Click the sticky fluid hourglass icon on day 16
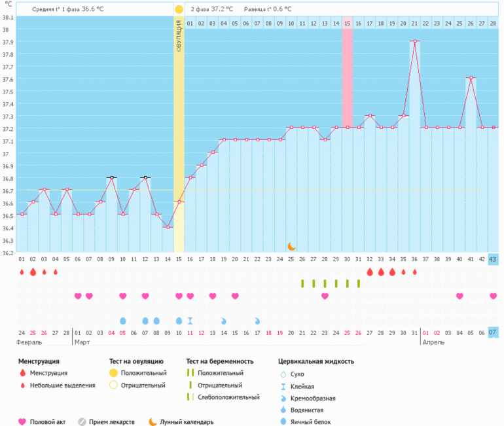 (x=190, y=321)
